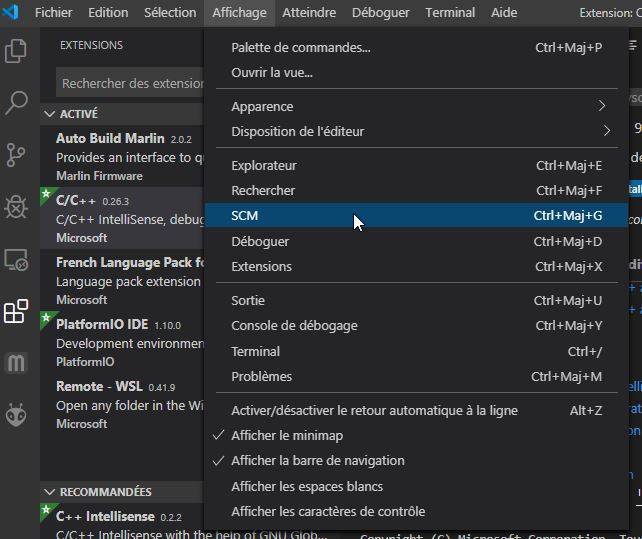The height and width of the screenshot is (539, 642).
Task: Open the Debug icon in activity bar
Action: [x=16, y=207]
